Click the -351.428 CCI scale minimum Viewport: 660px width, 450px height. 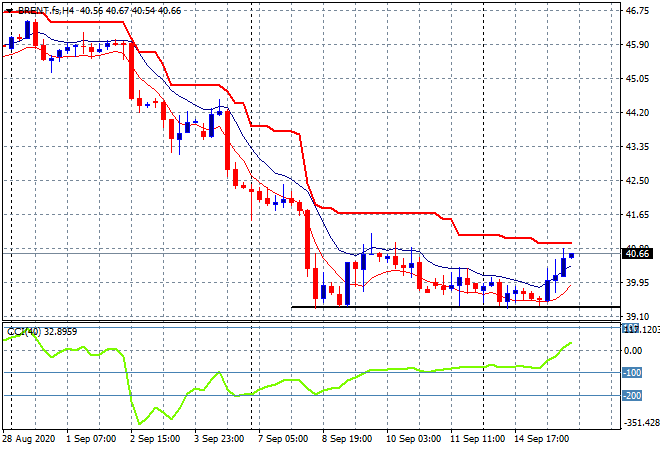[642, 423]
